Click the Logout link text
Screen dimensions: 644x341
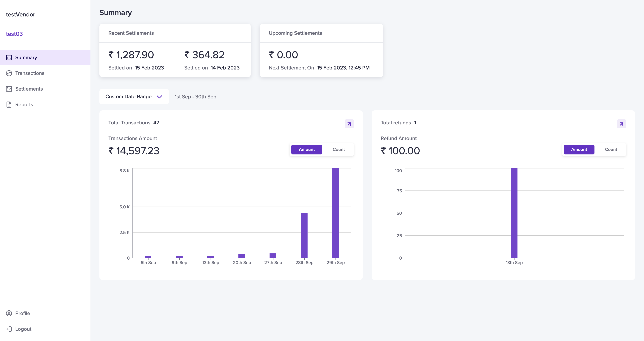pyautogui.click(x=23, y=329)
